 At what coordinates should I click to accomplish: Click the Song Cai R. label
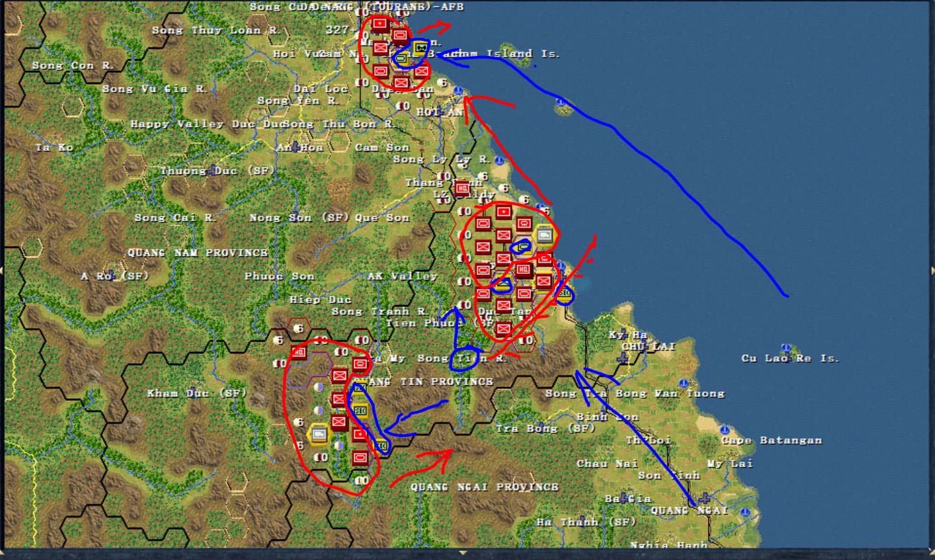click(174, 217)
